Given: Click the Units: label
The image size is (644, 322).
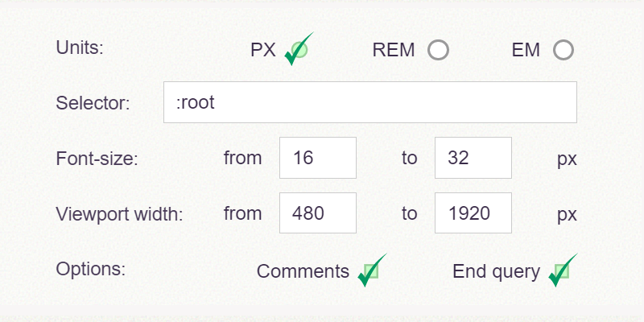Looking at the screenshot, I should pos(80,47).
